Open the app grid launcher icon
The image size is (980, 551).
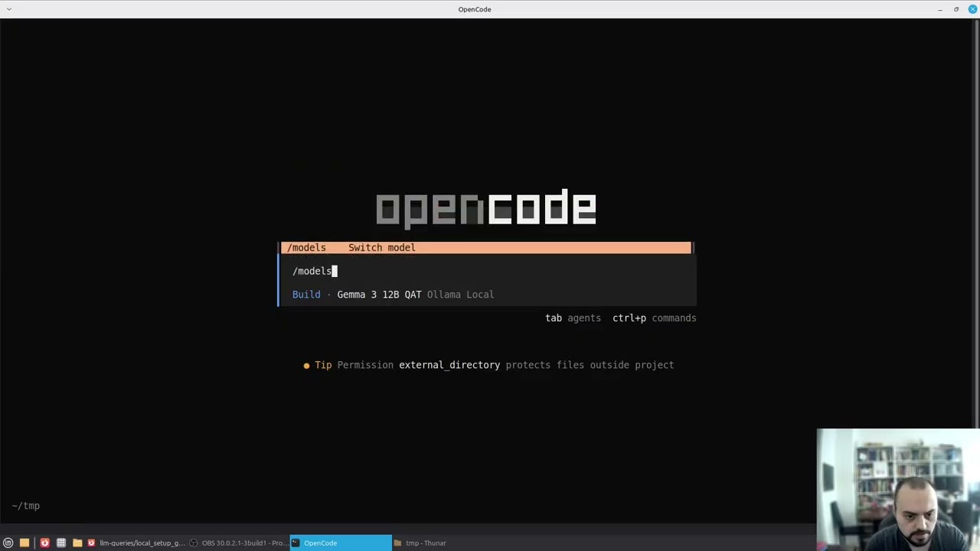(61, 543)
